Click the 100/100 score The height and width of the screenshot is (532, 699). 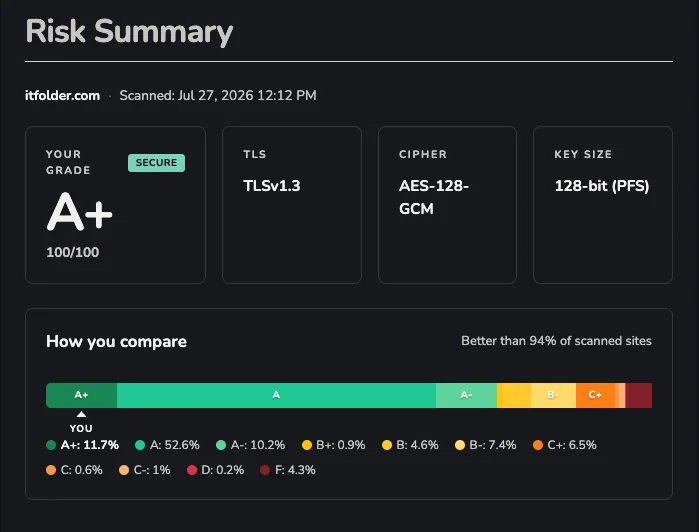click(x=73, y=252)
